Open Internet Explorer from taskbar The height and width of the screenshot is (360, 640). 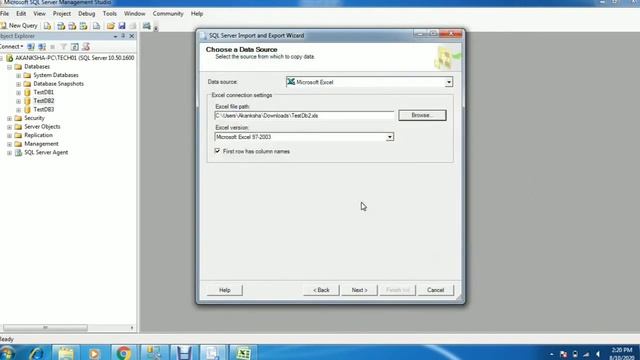(37, 353)
